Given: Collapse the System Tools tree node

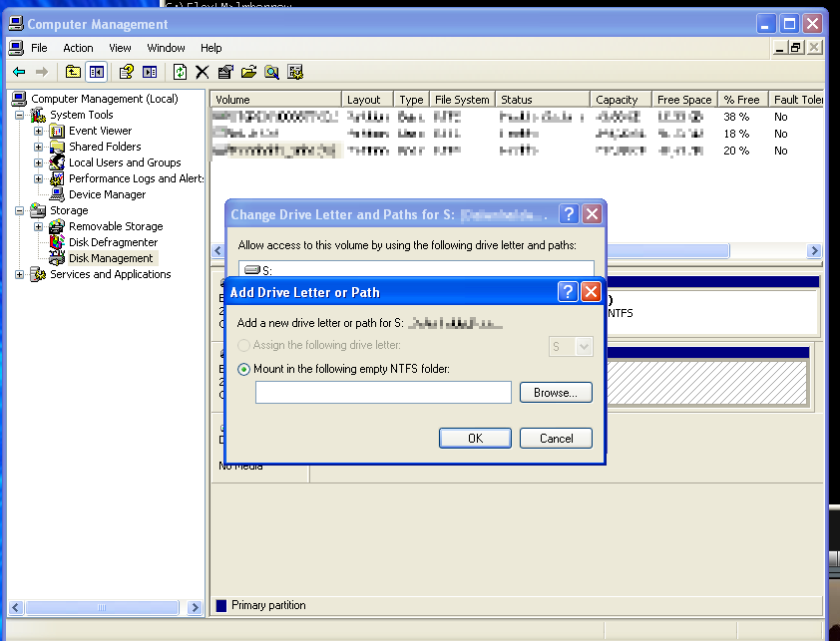Looking at the screenshot, I should 19,115.
